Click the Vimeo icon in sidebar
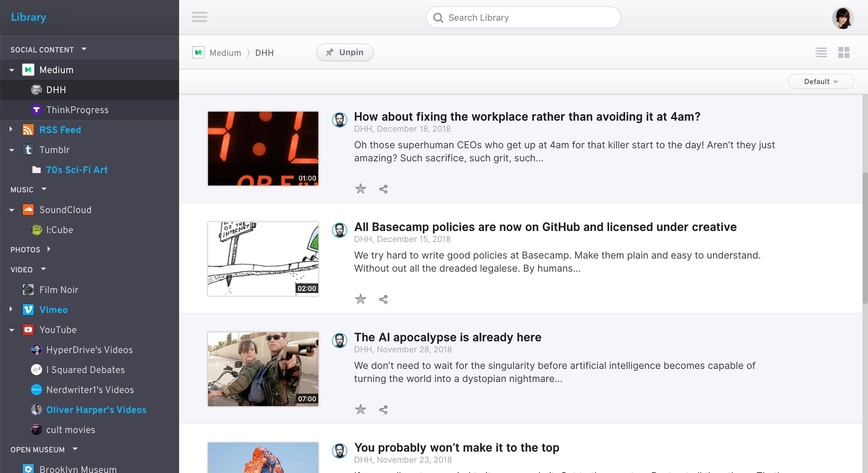 tap(28, 310)
